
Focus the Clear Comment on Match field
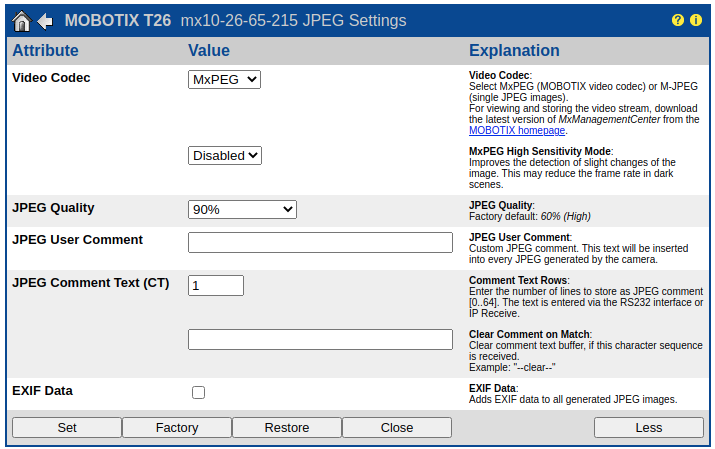pyautogui.click(x=320, y=340)
